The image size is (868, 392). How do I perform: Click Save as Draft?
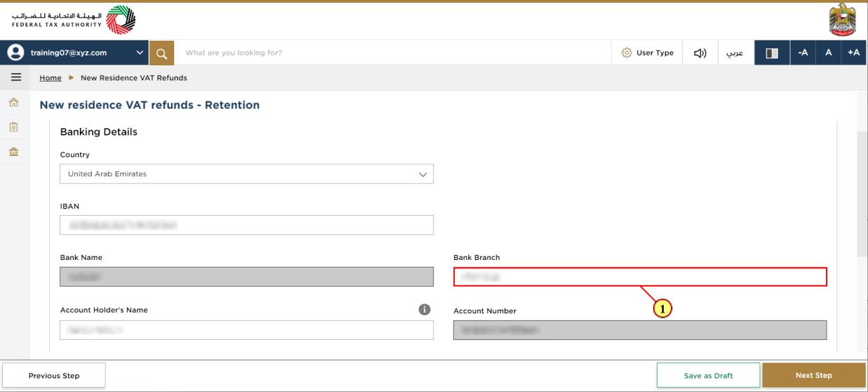coord(708,375)
